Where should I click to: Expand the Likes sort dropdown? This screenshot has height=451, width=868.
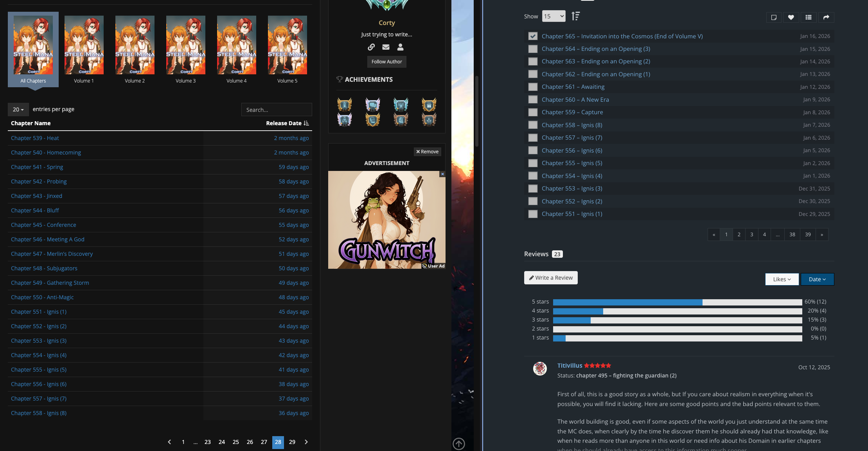782,279
